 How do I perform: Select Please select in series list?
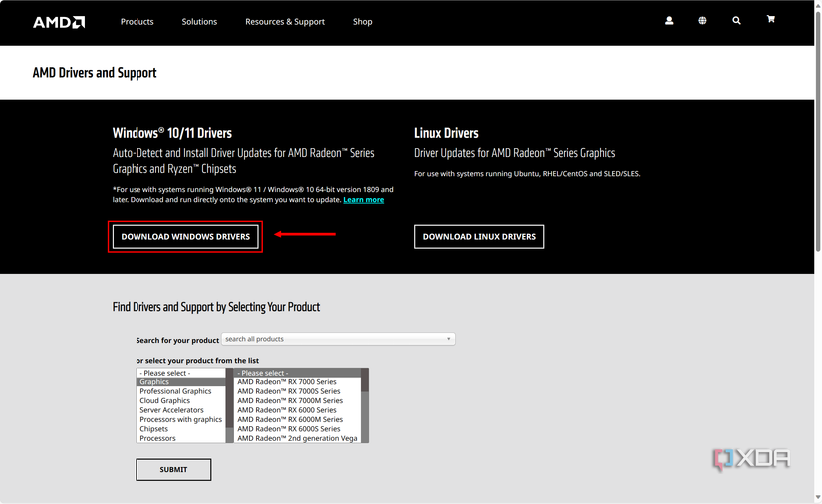(x=297, y=373)
